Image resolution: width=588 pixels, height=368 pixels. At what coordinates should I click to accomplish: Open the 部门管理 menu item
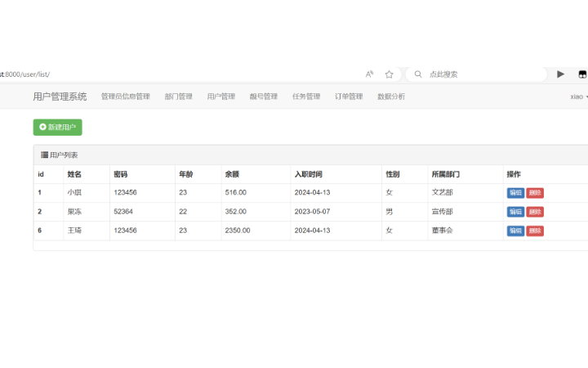(179, 96)
